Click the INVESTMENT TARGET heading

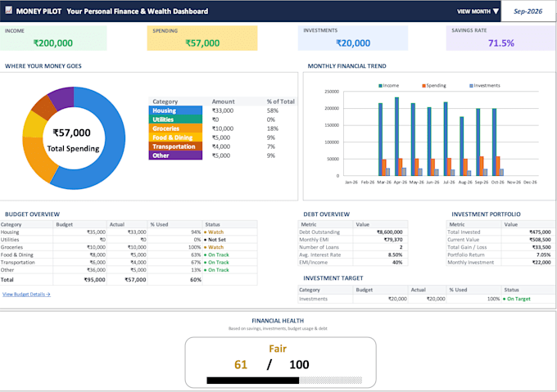pos(333,278)
